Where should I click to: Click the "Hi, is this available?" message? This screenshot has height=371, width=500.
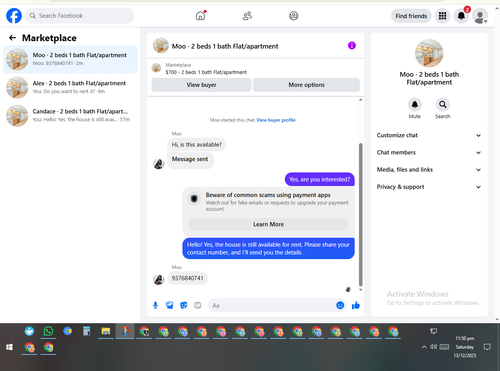coord(197,145)
